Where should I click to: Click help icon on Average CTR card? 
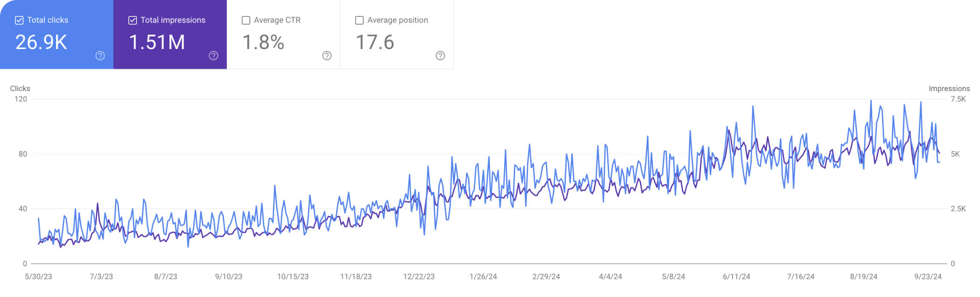pos(327,56)
